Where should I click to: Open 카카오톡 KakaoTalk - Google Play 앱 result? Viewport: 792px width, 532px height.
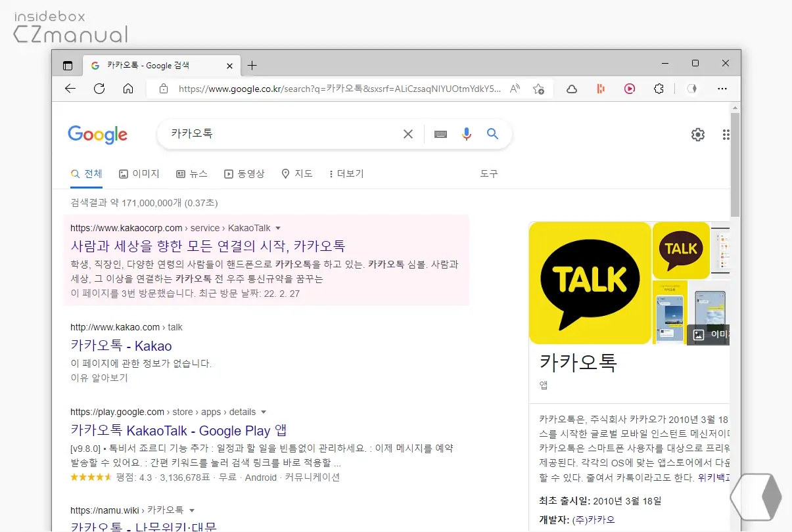(179, 431)
